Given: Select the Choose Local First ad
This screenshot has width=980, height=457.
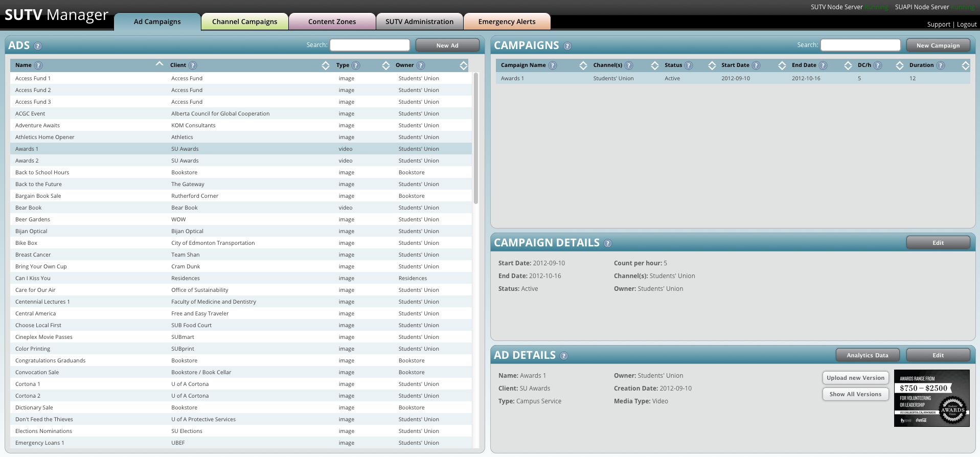Looking at the screenshot, I should pos(241,325).
